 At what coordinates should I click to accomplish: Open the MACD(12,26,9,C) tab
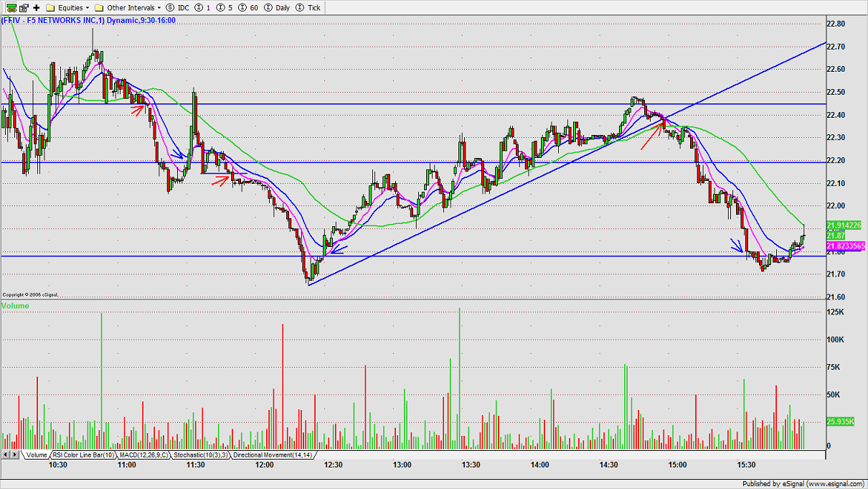coord(144,455)
